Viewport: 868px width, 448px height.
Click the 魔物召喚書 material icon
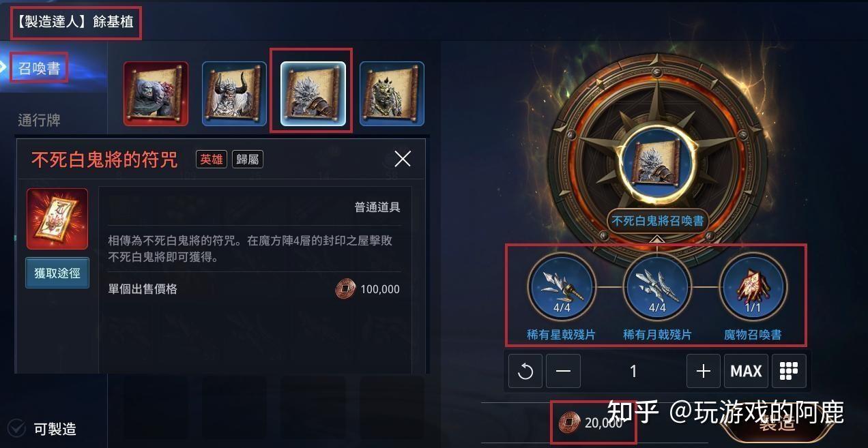click(753, 286)
